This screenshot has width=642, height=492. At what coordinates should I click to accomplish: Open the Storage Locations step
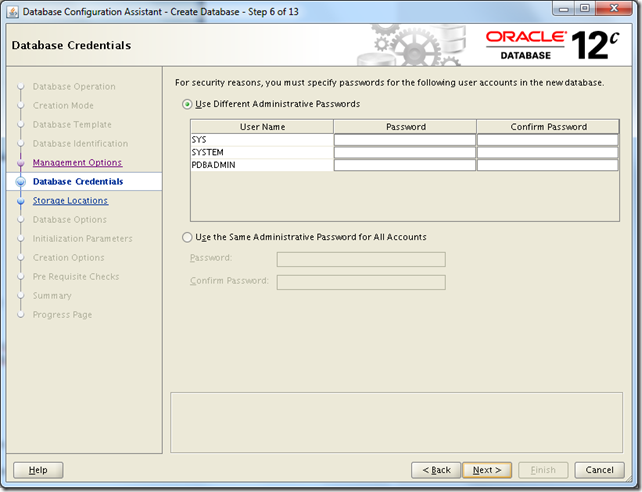[x=70, y=200]
